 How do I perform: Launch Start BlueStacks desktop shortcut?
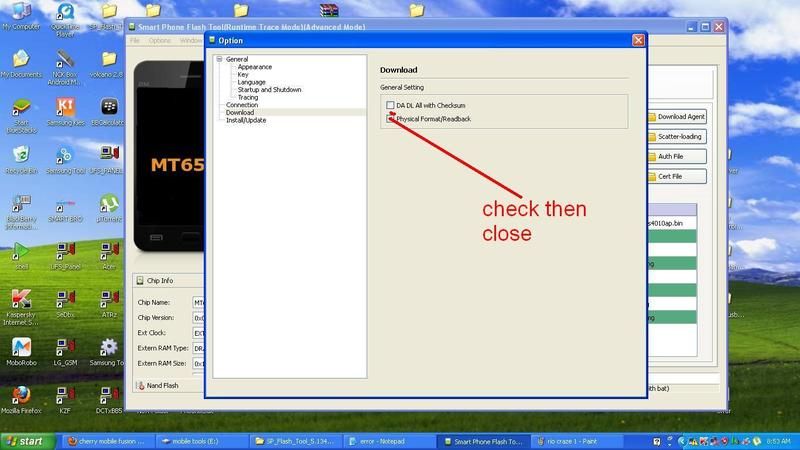(21, 116)
